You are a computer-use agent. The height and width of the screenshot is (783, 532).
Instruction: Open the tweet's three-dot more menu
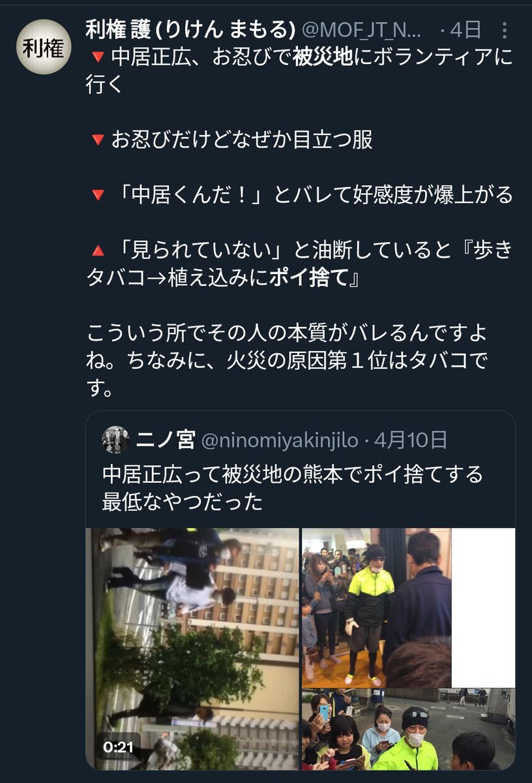(x=504, y=30)
